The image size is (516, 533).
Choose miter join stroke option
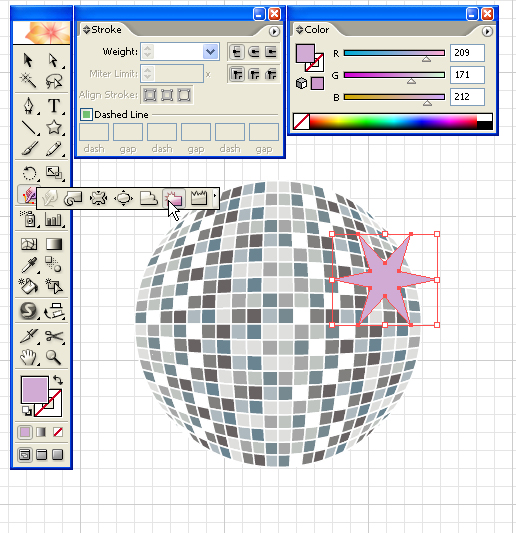tap(237, 74)
